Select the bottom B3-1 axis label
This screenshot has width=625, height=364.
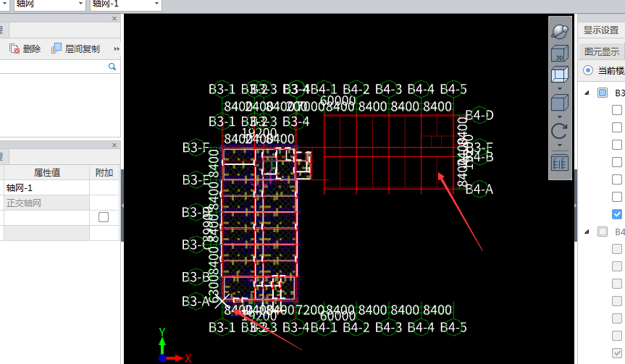pyautogui.click(x=222, y=327)
